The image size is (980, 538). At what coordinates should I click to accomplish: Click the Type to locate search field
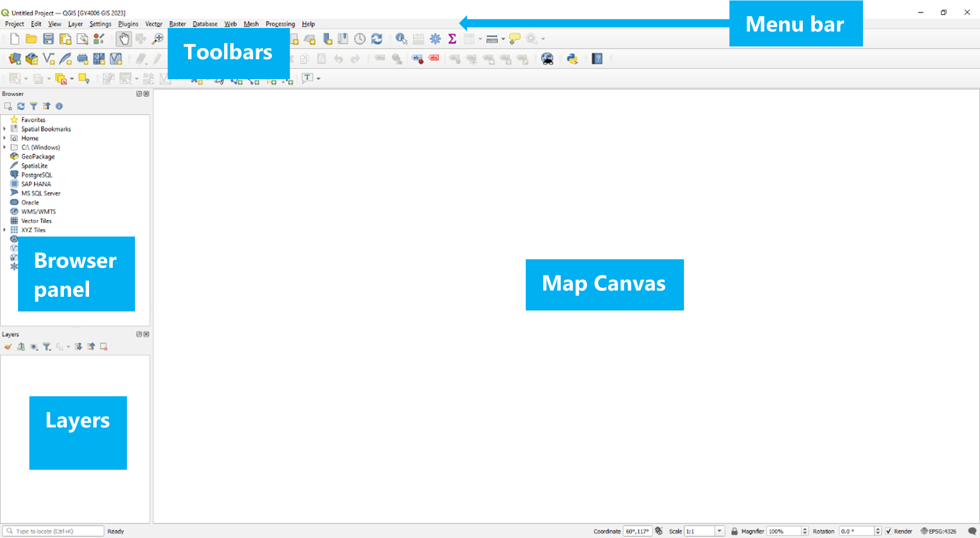point(54,531)
